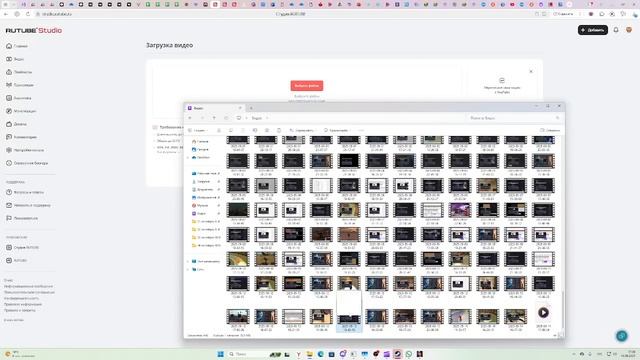Image resolution: width=640 pixels, height=360 pixels.
Task: Open the gear-icon settings item in Studio sidebar
Action: pos(25,150)
